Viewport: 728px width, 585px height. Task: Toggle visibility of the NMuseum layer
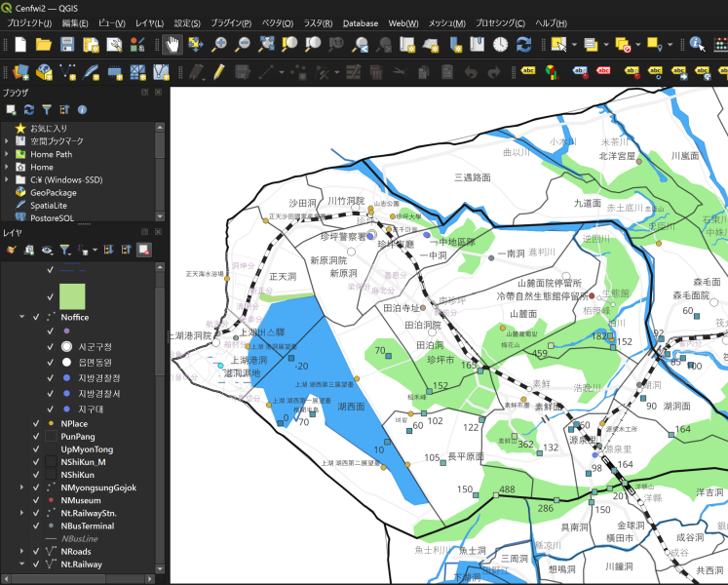[x=36, y=500]
